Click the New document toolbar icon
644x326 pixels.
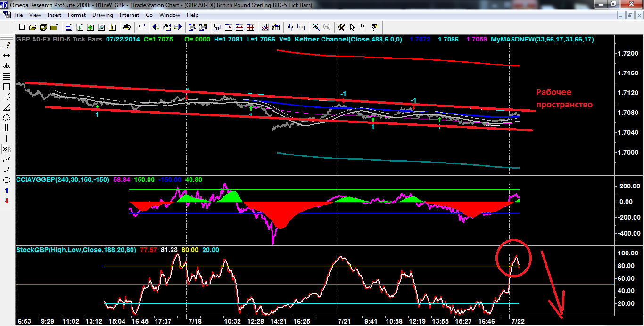[x=21, y=27]
